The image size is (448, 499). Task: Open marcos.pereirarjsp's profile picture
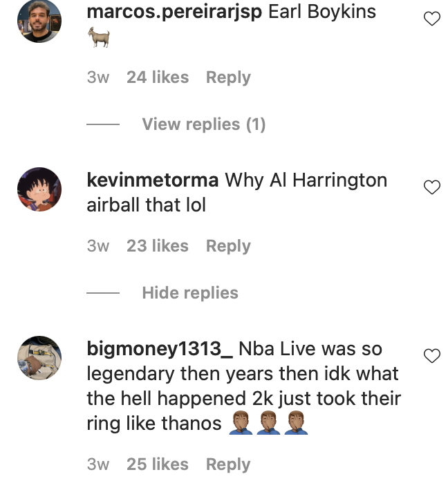click(39, 21)
